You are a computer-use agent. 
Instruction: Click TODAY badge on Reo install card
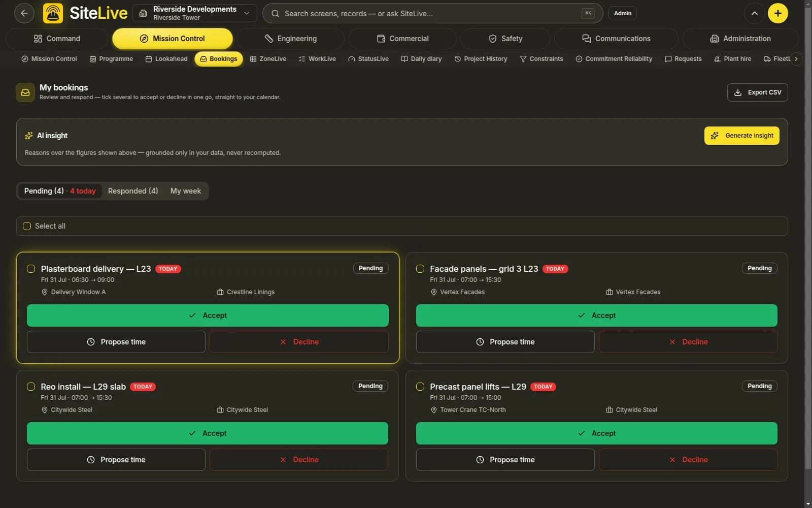pos(143,387)
